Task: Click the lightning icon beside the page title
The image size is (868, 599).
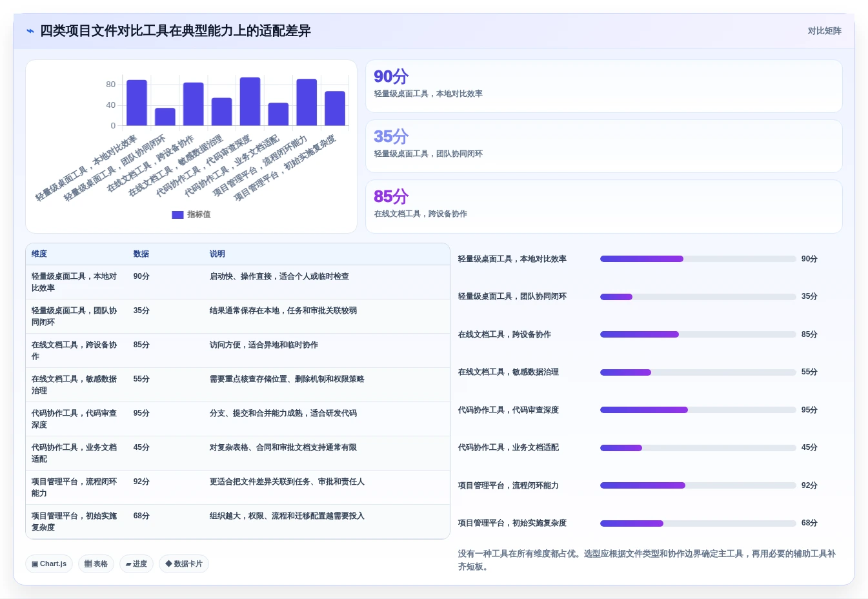Action: click(x=30, y=31)
